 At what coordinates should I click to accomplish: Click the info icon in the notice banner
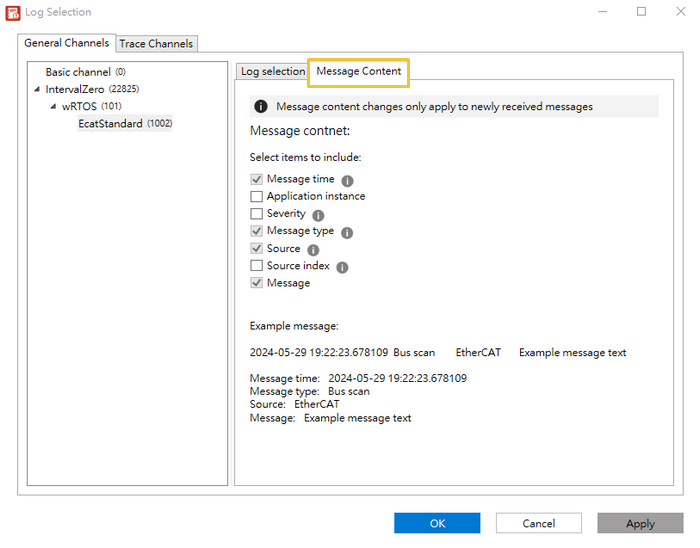261,107
